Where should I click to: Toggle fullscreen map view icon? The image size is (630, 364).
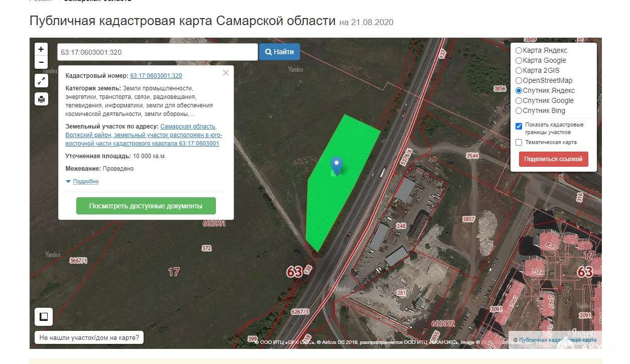41,80
